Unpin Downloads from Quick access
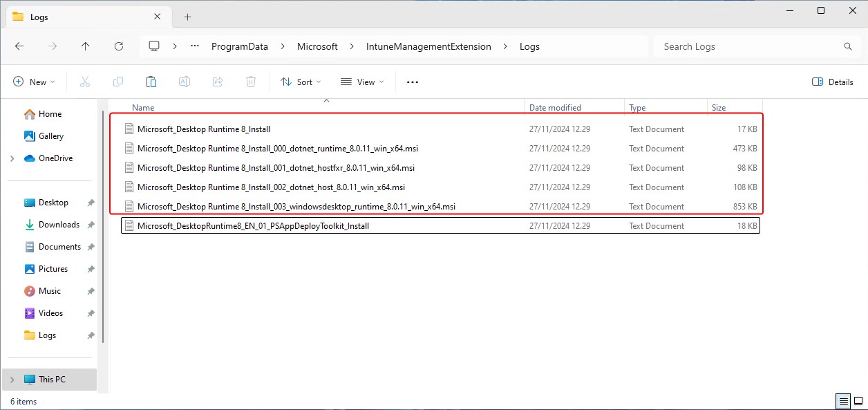Screen dimensions: 868x410 (x=91, y=225)
